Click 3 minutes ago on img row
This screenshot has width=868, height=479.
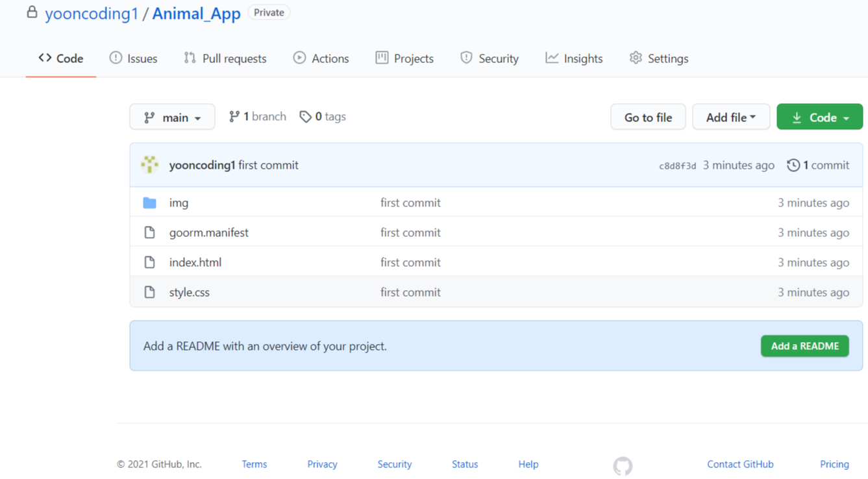tap(813, 203)
